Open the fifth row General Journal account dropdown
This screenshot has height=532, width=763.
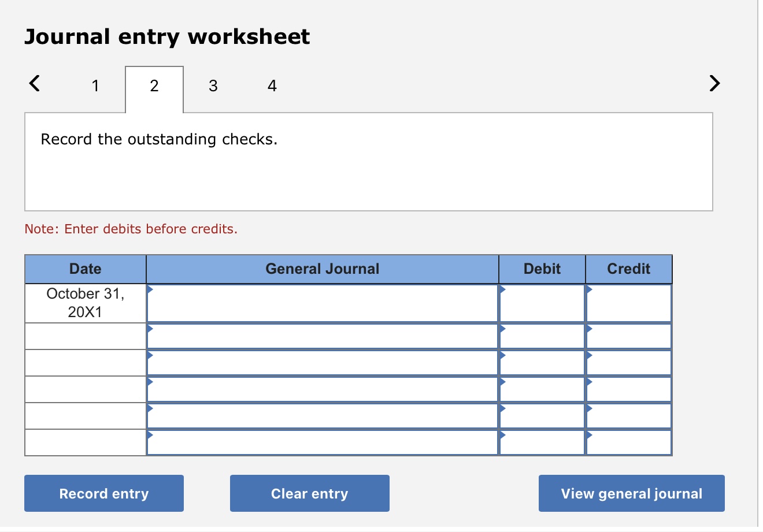[x=322, y=415]
